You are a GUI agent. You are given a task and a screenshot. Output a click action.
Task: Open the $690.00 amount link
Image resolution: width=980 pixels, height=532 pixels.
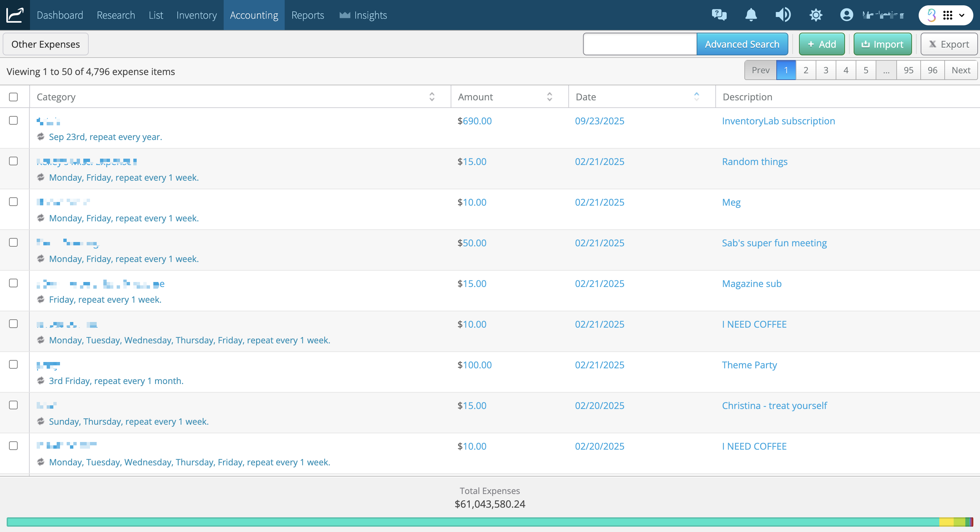click(474, 121)
